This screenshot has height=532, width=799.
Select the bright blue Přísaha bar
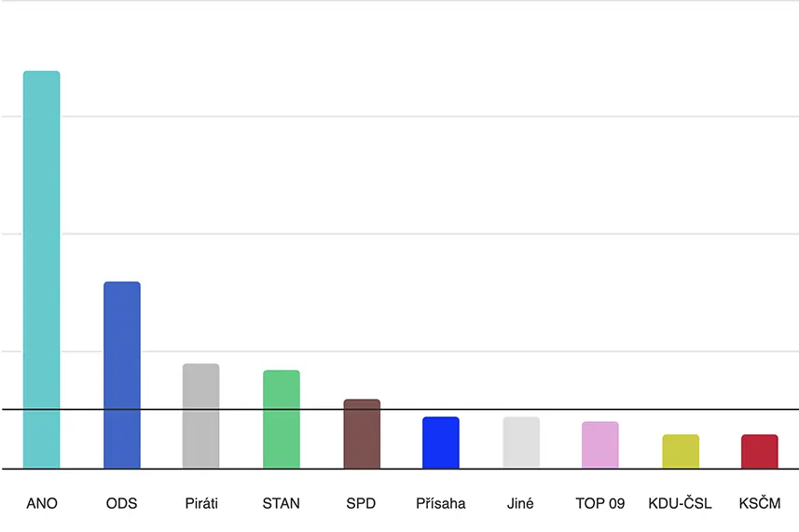tap(441, 443)
